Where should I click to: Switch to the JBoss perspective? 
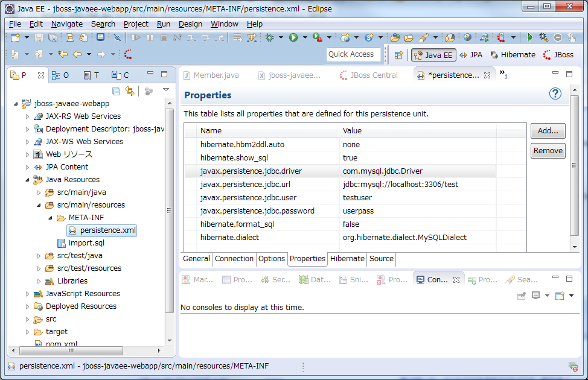pyautogui.click(x=558, y=55)
